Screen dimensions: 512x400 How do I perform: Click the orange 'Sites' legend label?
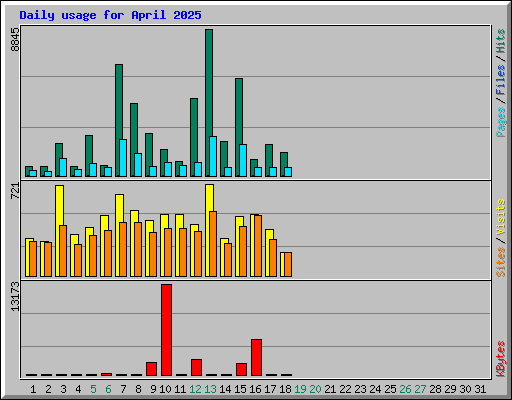point(501,262)
